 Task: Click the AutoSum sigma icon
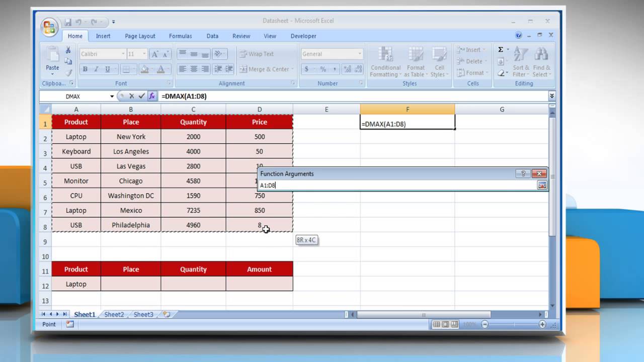[501, 50]
